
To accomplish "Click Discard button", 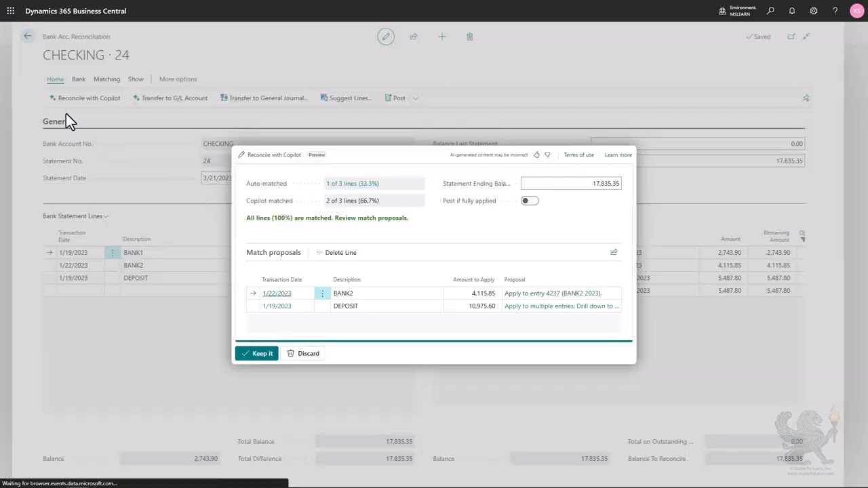I will (302, 353).
